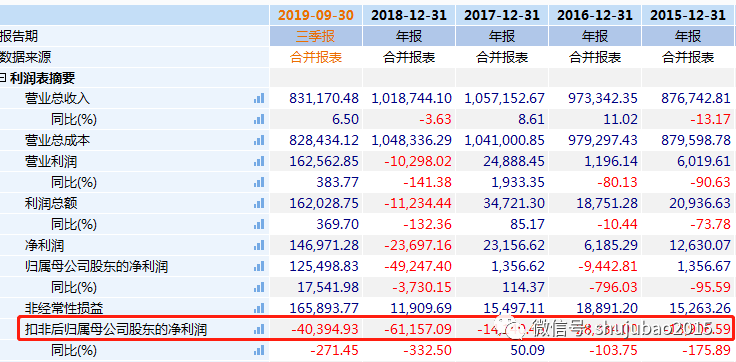Viewport: 736px width, 362px height.
Task: Open chart icon for 同比(%) under 利润总额
Action: 259,224
